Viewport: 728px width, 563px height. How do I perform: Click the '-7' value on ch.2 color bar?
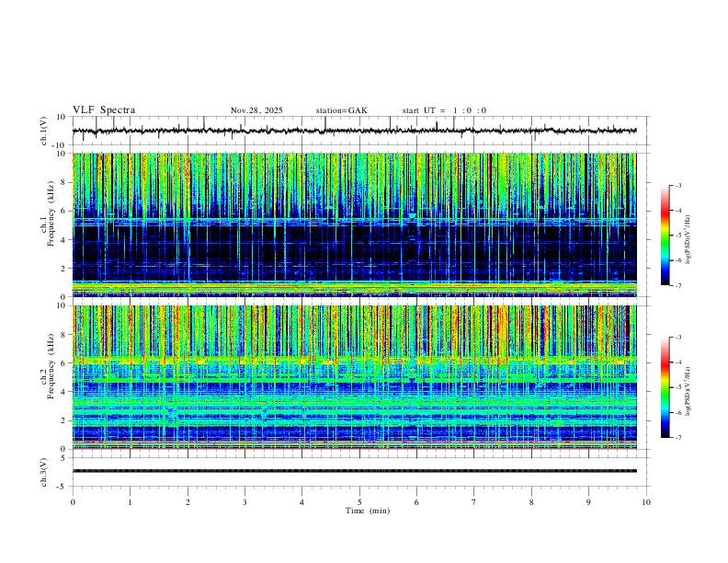coord(678,438)
